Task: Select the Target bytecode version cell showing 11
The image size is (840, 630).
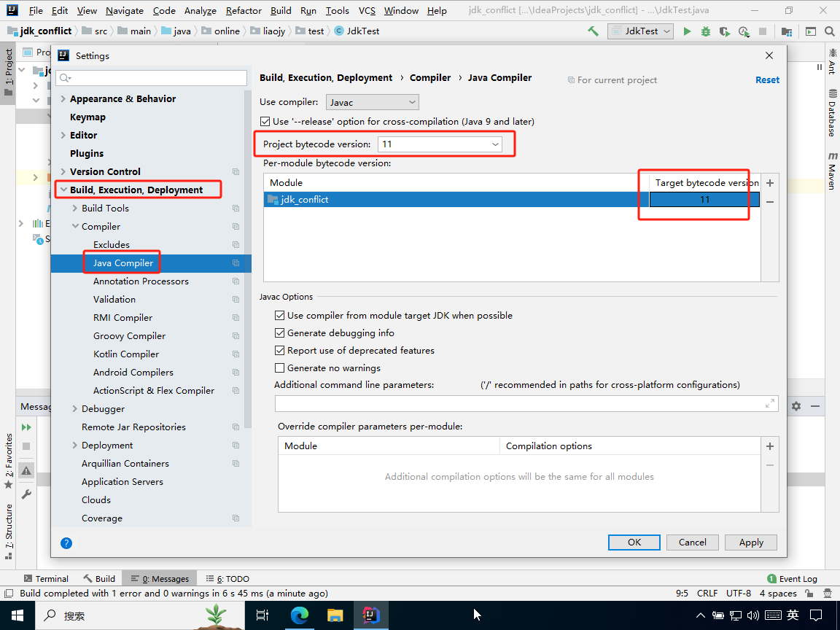Action: pyautogui.click(x=704, y=199)
